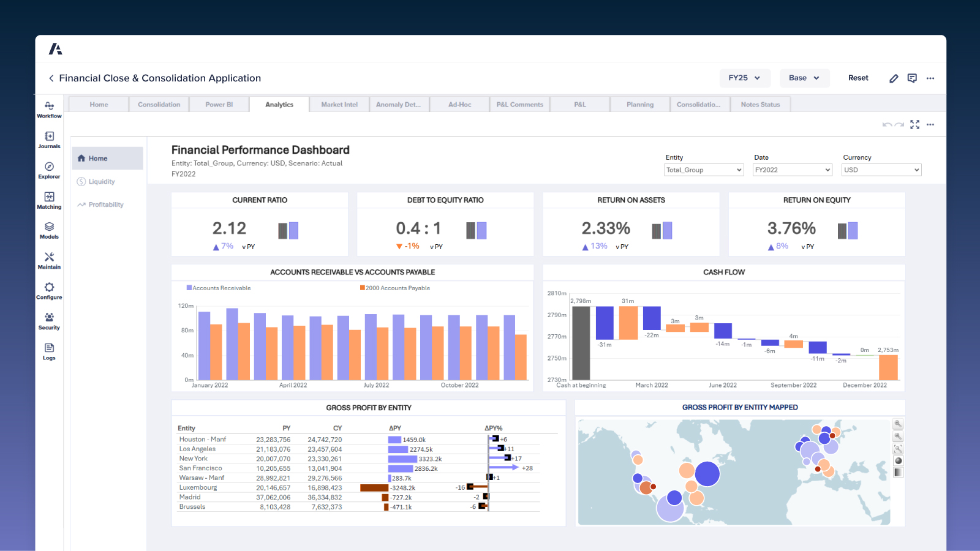Toggle the Accounts Receivable legend item
This screenshot has width=980, height=551.
pyautogui.click(x=219, y=288)
